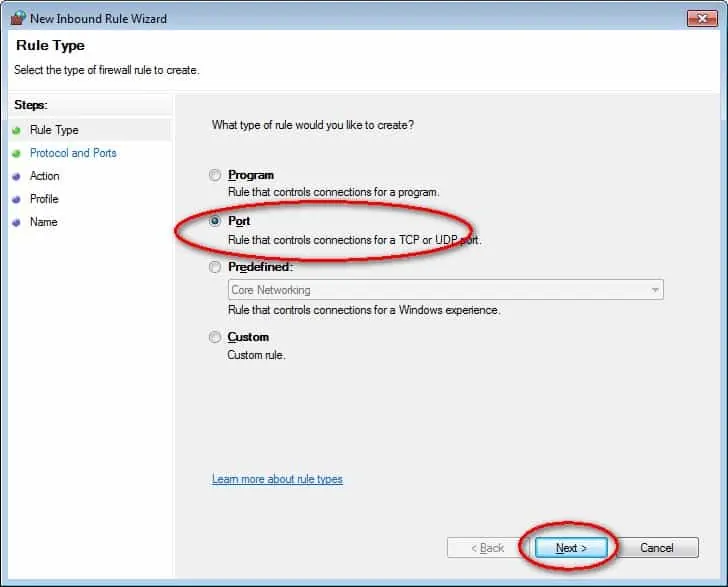The image size is (728, 587).
Task: Open Learn more about rule types link
Action: (x=277, y=479)
